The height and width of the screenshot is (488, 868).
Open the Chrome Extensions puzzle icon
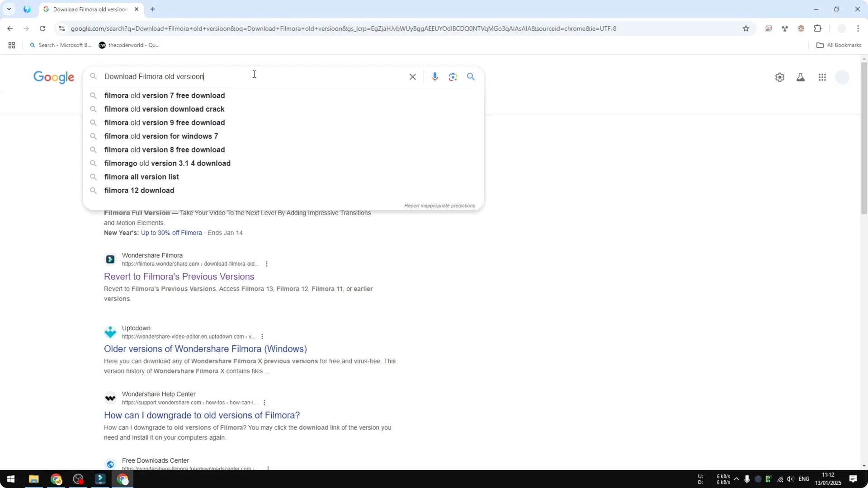pos(817,28)
